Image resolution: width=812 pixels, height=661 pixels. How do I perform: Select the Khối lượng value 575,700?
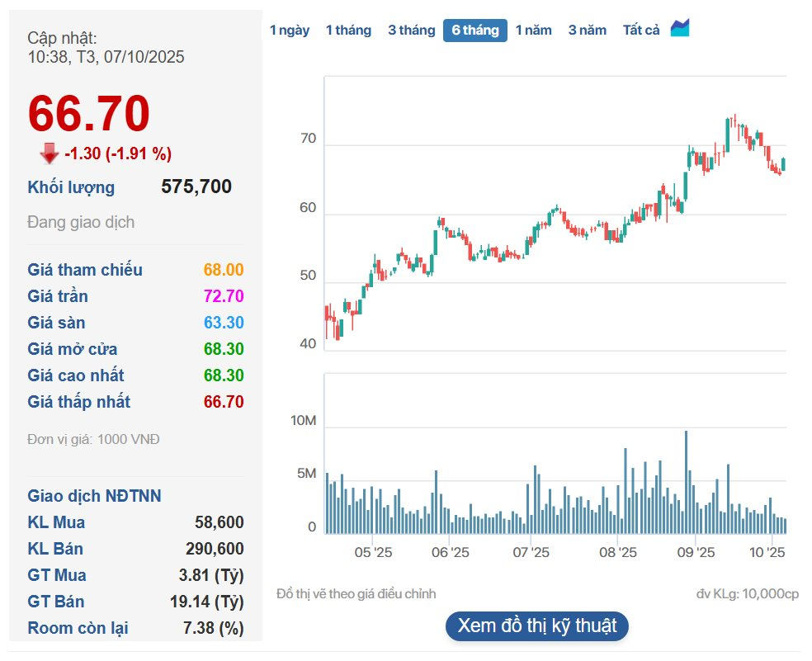coord(196,187)
